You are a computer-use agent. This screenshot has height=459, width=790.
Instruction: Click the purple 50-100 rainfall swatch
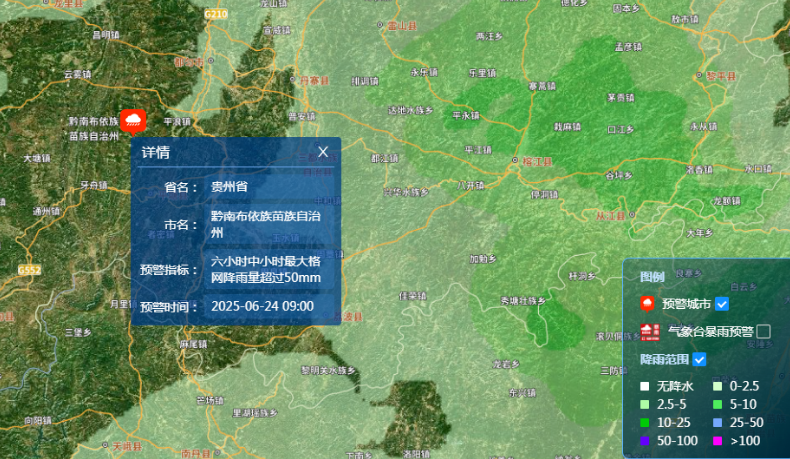(646, 440)
